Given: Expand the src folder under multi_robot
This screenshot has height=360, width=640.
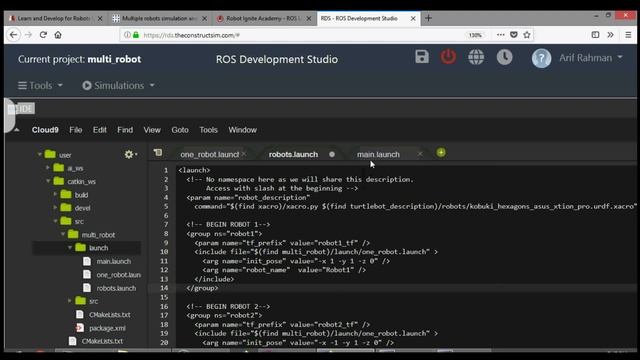Looking at the screenshot, I should [70, 301].
